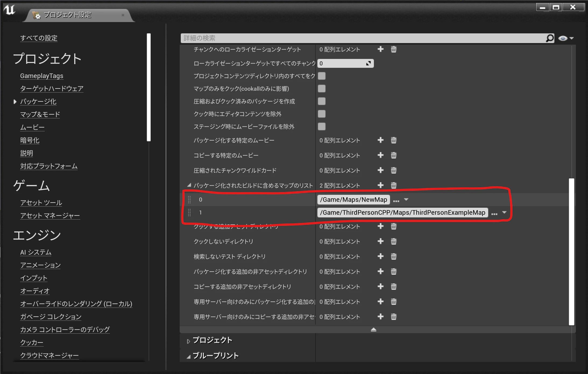Click the search magnifier icon
Image resolution: width=588 pixels, height=374 pixels.
pos(550,38)
